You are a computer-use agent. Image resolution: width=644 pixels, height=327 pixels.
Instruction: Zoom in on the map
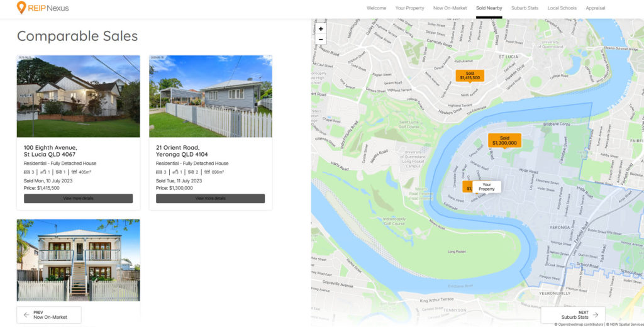pos(321,29)
